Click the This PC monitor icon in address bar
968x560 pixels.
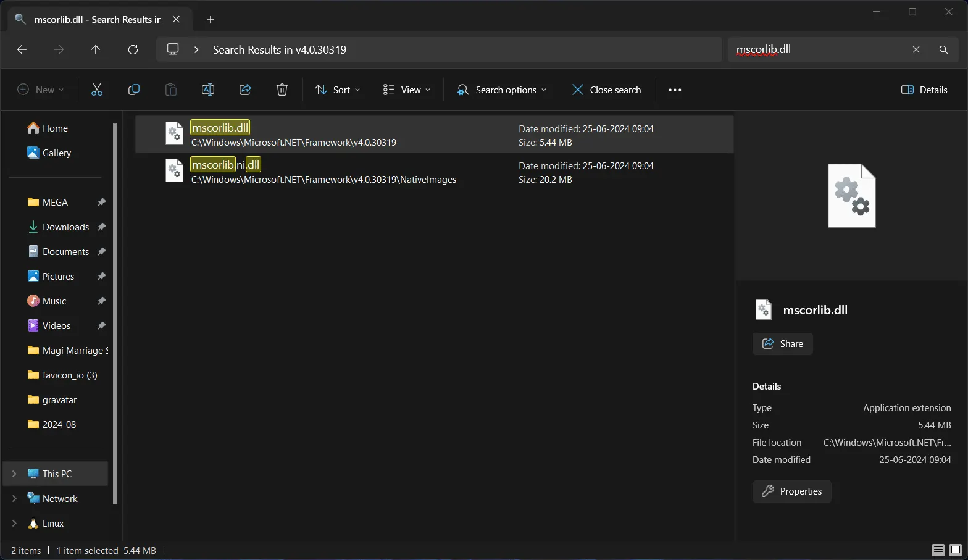point(173,49)
